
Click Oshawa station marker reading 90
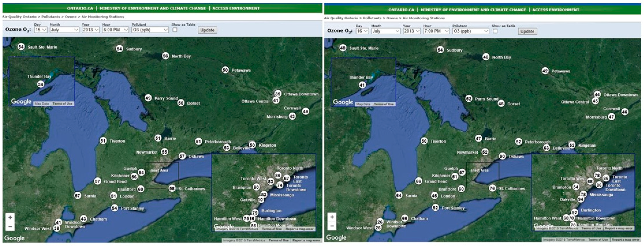pyautogui.click(x=502, y=156)
